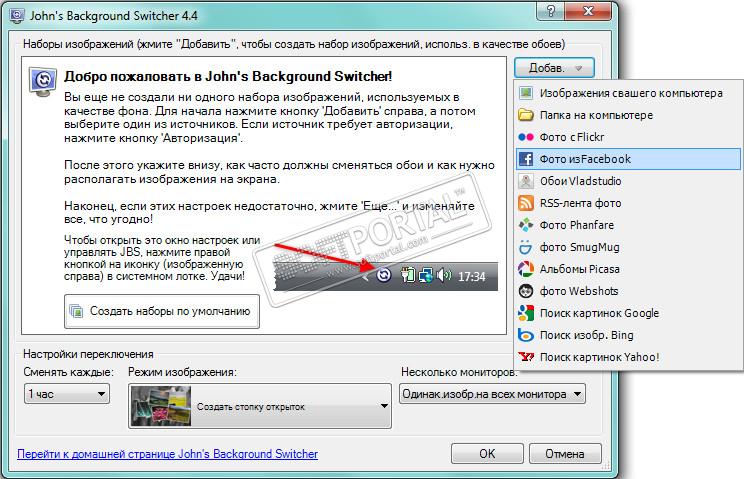Click the Yahoo image search icon
This screenshot has height=479, width=744.
point(526,357)
